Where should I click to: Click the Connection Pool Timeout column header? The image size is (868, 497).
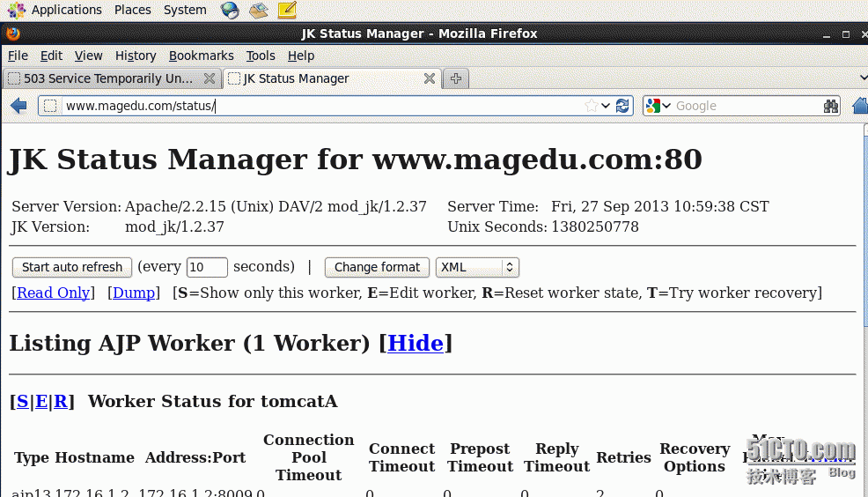click(x=309, y=457)
